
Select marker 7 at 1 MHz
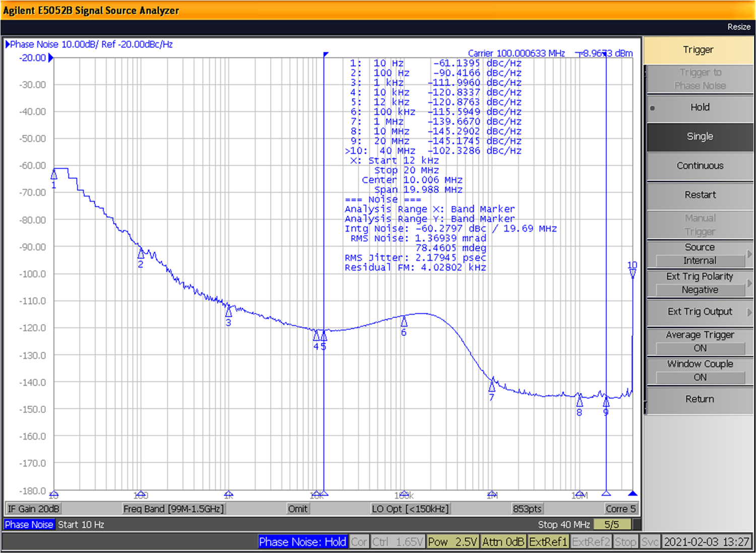click(x=492, y=386)
